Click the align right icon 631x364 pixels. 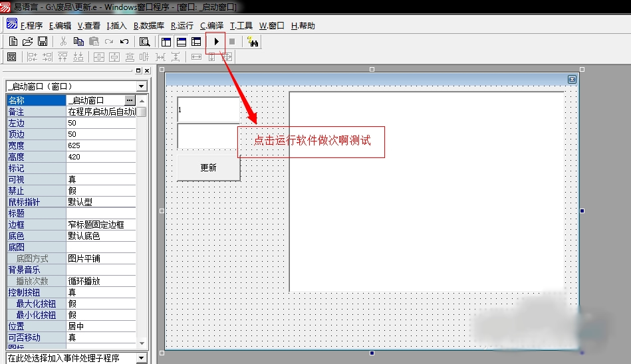point(47,57)
